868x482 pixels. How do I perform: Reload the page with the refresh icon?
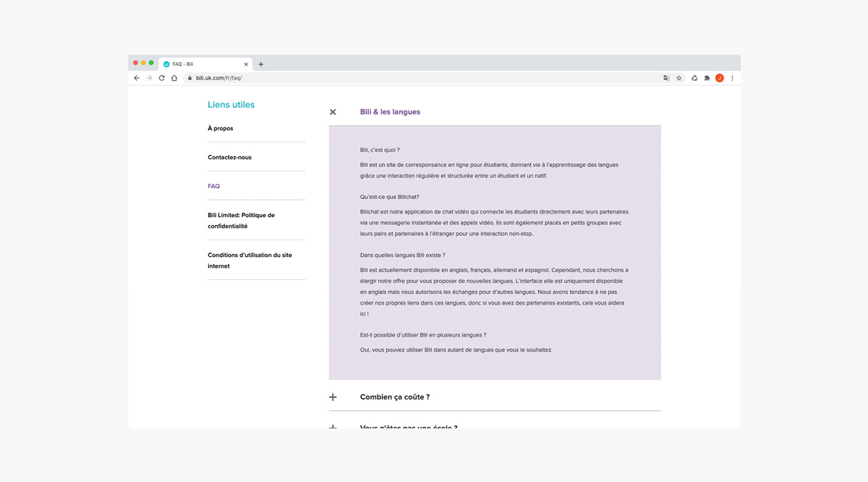[x=161, y=78]
